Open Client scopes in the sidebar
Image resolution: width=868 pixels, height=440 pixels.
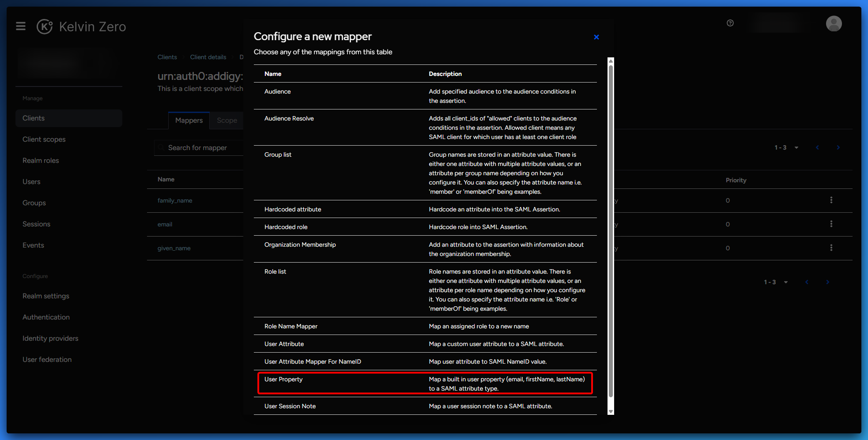click(x=69, y=139)
